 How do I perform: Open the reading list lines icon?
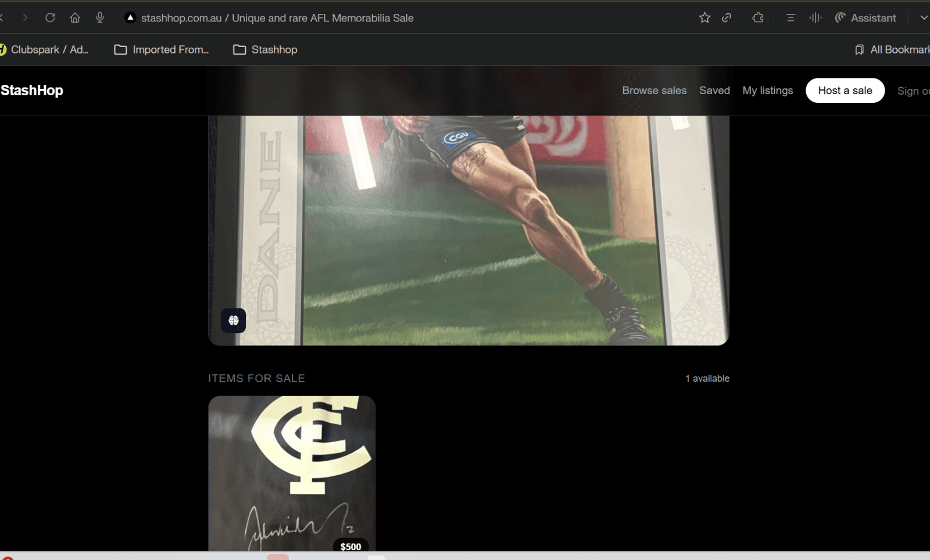coord(791,18)
